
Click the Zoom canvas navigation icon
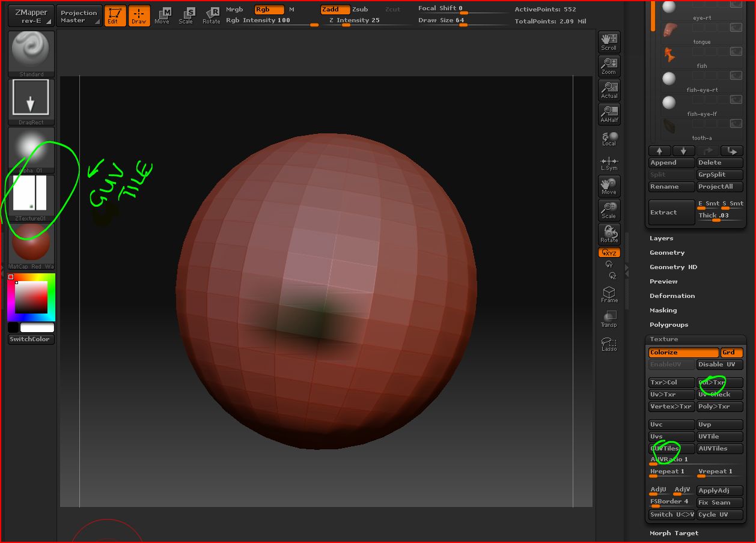point(609,66)
